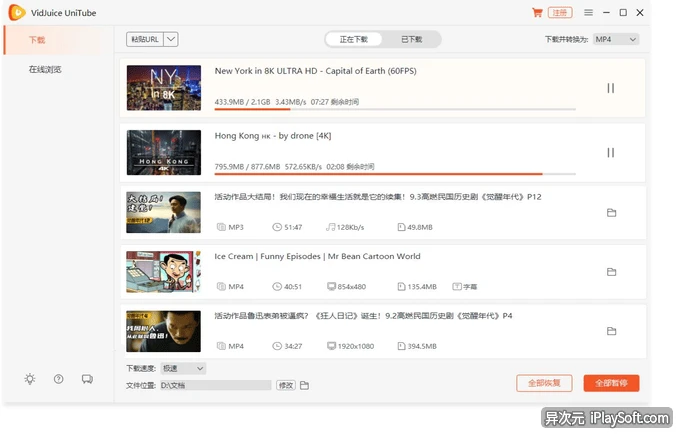Switch to the 正在下载 tab

pos(353,39)
